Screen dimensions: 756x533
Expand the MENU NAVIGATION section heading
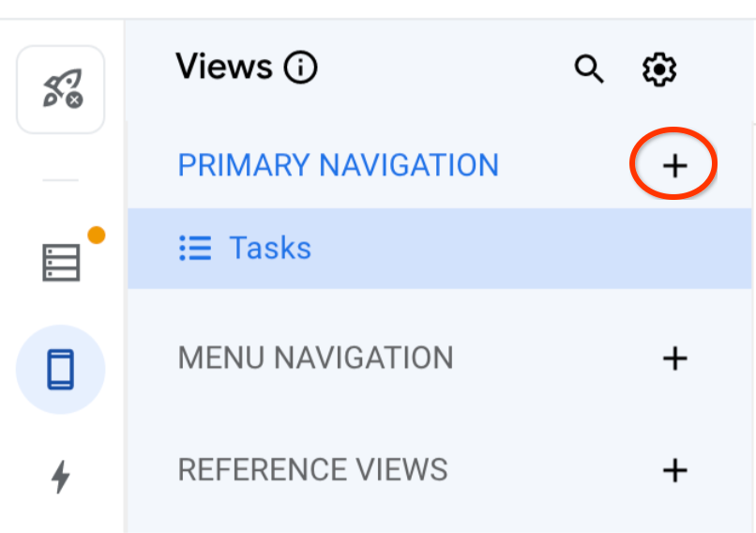coord(315,358)
